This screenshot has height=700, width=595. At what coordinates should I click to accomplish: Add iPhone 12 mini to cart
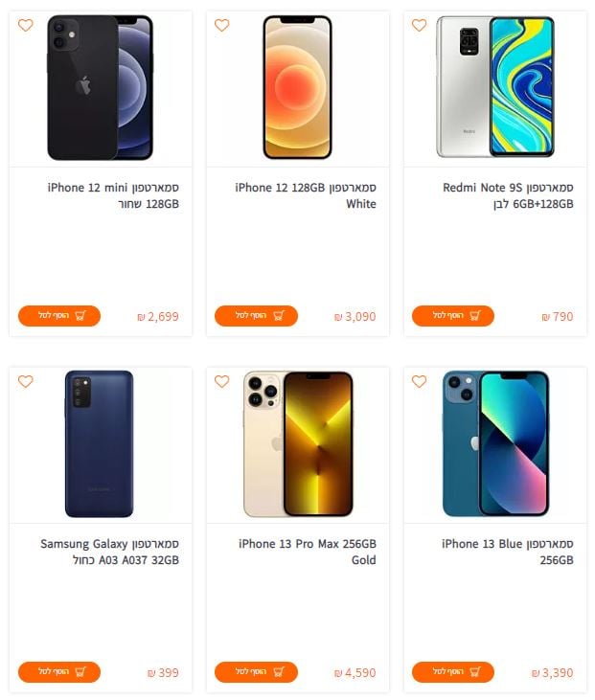[x=59, y=316]
